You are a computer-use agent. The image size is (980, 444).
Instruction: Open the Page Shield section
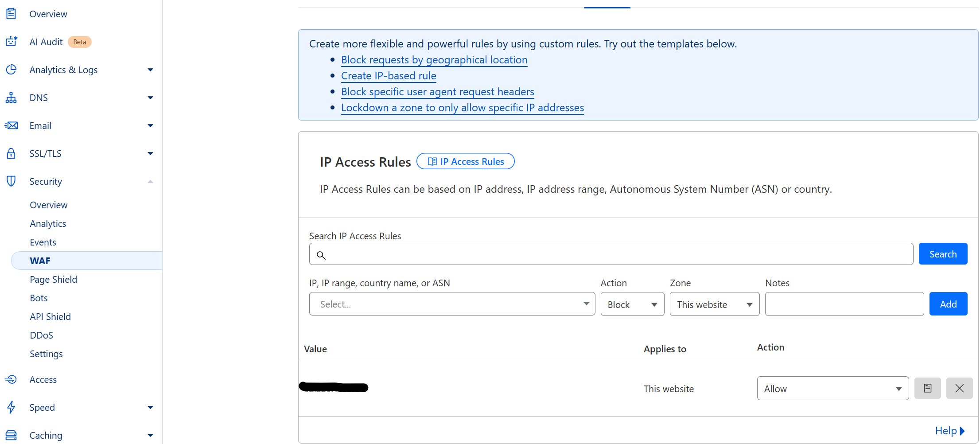coord(53,279)
